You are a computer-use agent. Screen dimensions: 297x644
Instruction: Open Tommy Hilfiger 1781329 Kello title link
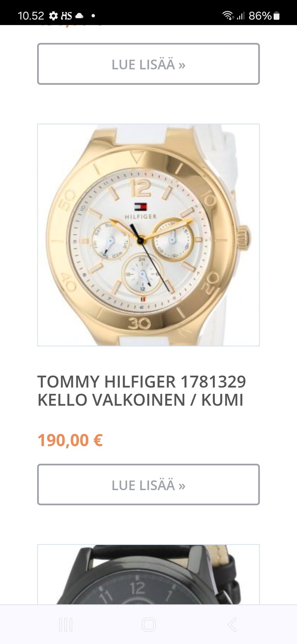click(x=142, y=390)
